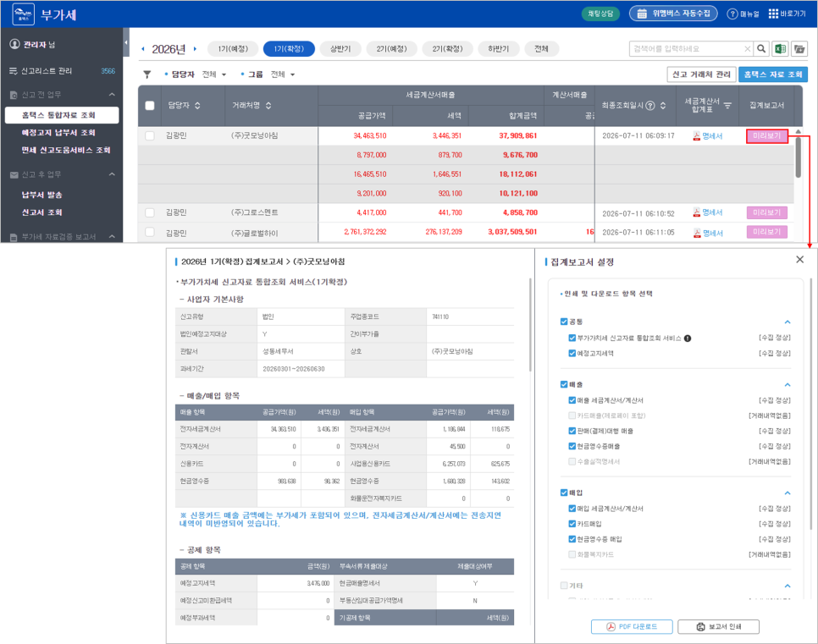Collapse the 기타 settings group chevron
This screenshot has height=644, width=818.
tap(788, 586)
